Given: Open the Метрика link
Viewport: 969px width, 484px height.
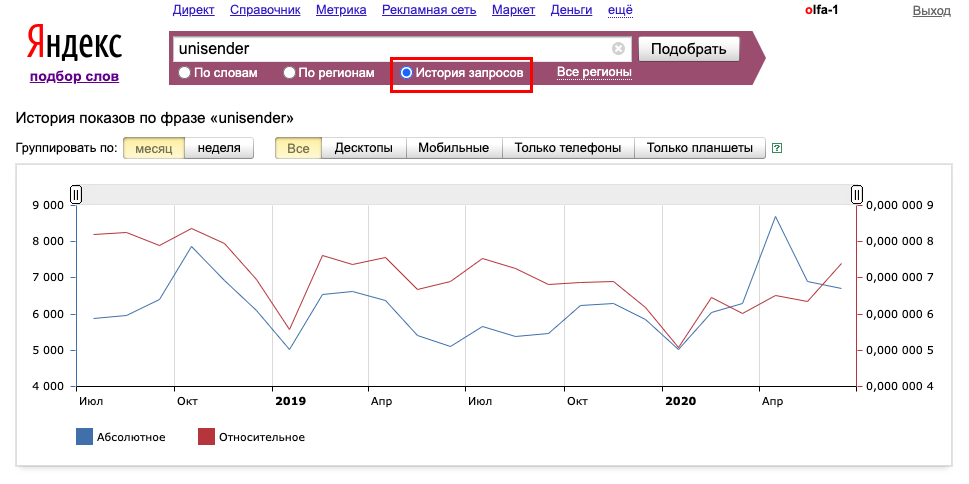Looking at the screenshot, I should pyautogui.click(x=341, y=10).
